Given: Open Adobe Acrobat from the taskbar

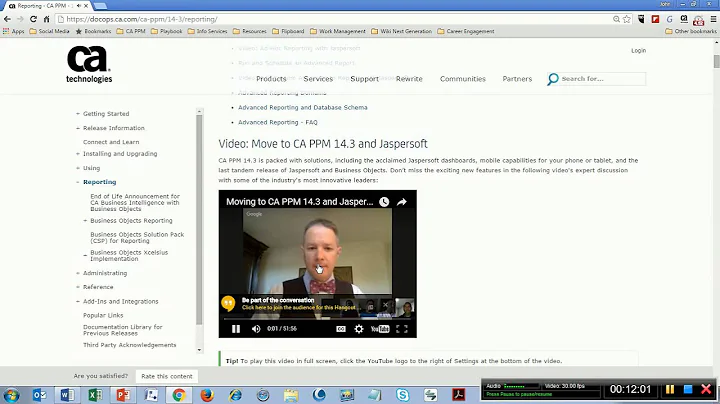Looking at the screenshot, I should point(459,395).
